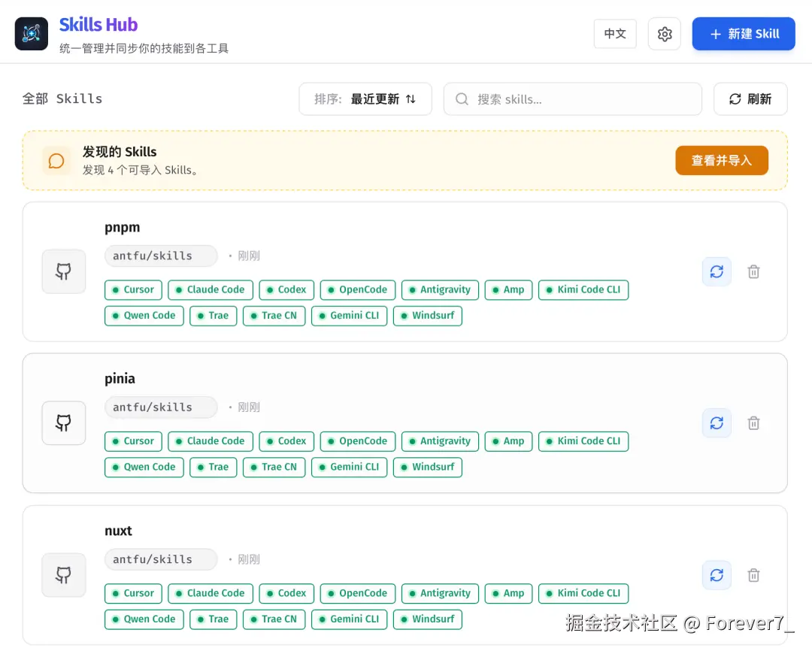Click the GitHub icon of pinia skill
812x651 pixels.
point(64,423)
